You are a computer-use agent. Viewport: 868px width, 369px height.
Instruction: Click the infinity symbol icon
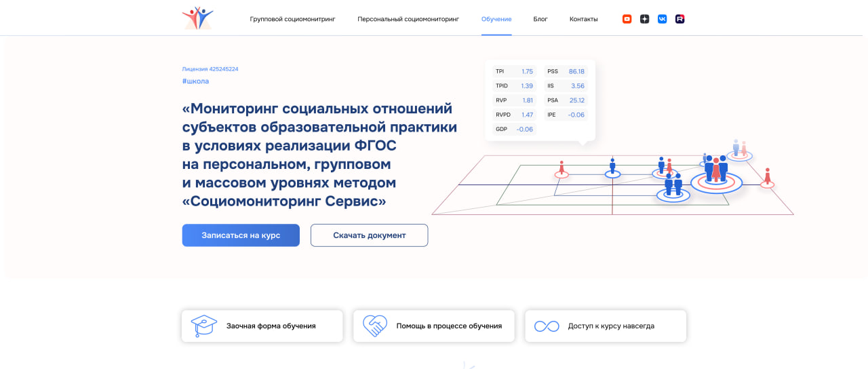[x=547, y=326]
